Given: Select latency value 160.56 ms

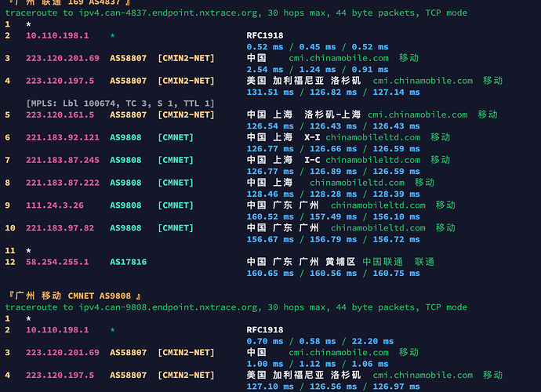Looking at the screenshot, I should pos(333,274).
